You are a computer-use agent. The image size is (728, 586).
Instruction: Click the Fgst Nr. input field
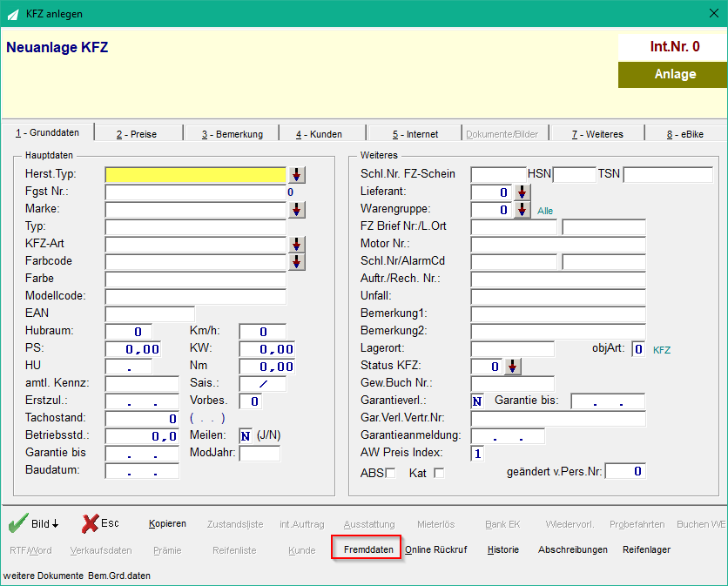(195, 192)
